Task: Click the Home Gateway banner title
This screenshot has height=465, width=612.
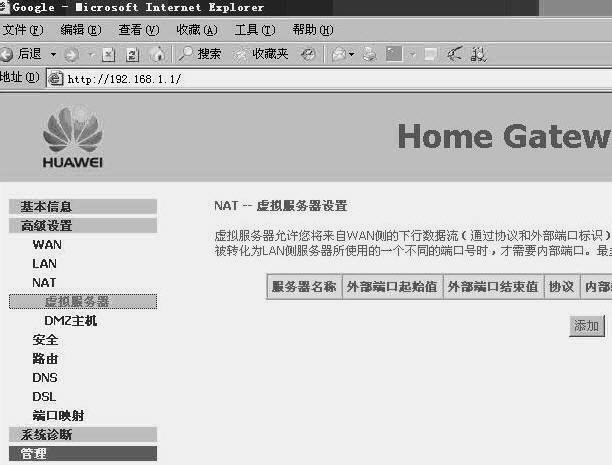Action: pyautogui.click(x=504, y=136)
